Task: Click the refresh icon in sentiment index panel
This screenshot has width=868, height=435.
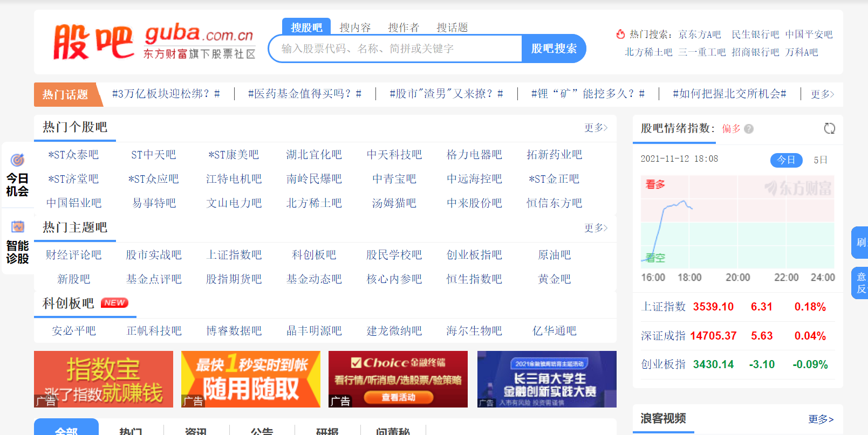Action: point(829,128)
